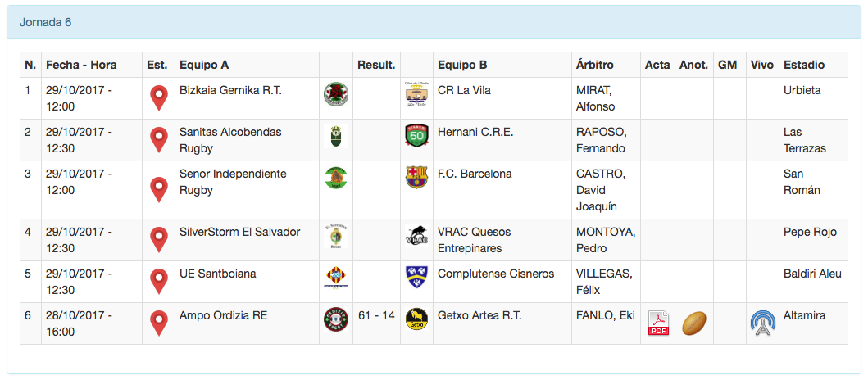Image resolution: width=868 pixels, height=380 pixels.
Task: Open the live broadcast antenna icon
Action: (x=762, y=323)
